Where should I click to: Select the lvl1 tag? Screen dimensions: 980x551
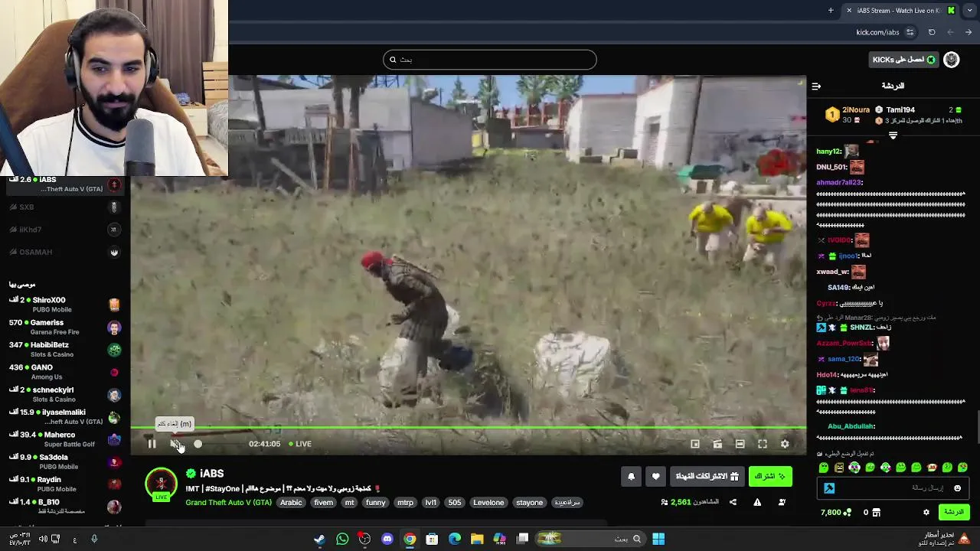431,503
